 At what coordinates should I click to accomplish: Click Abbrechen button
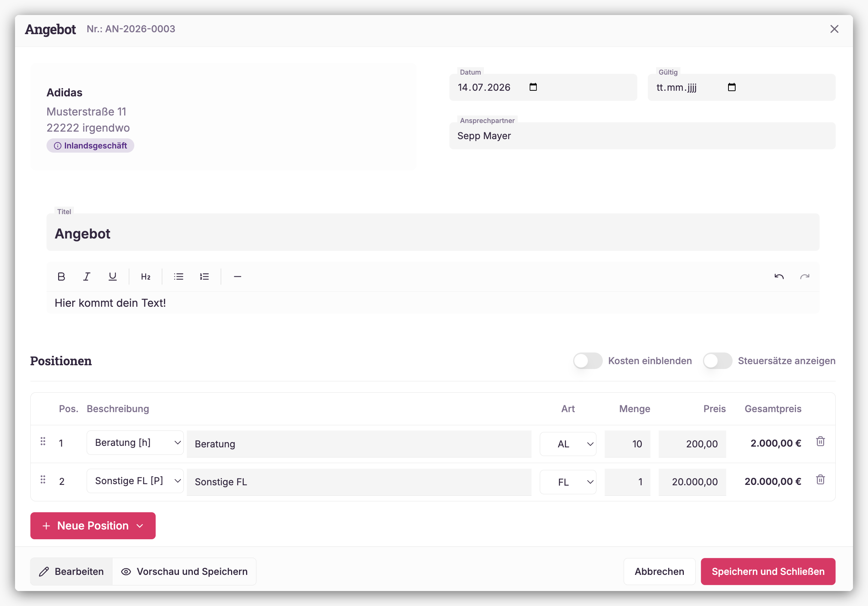659,571
